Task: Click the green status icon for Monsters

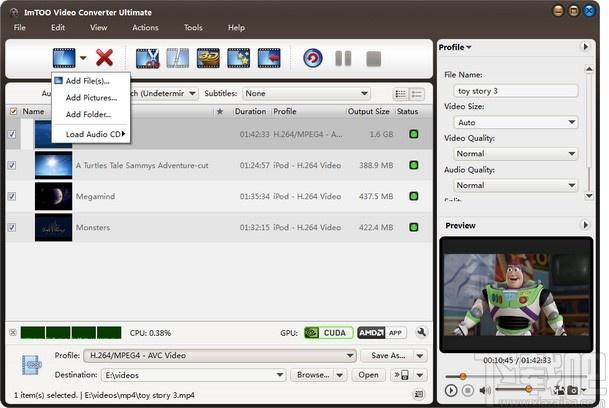Action: click(414, 227)
